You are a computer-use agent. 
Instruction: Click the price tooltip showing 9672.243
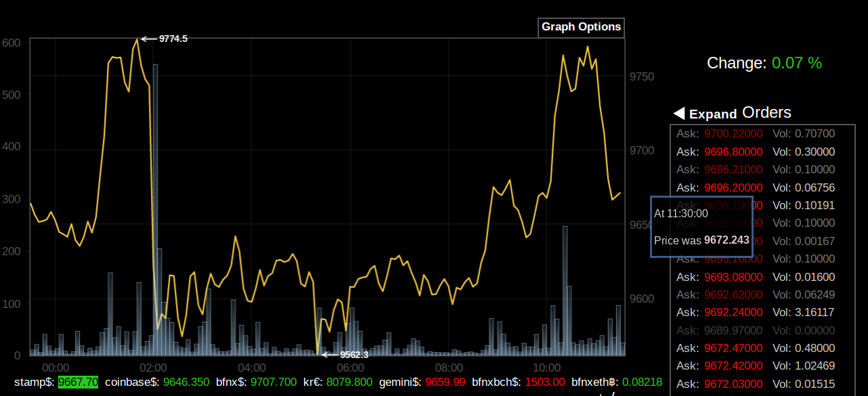pos(701,227)
